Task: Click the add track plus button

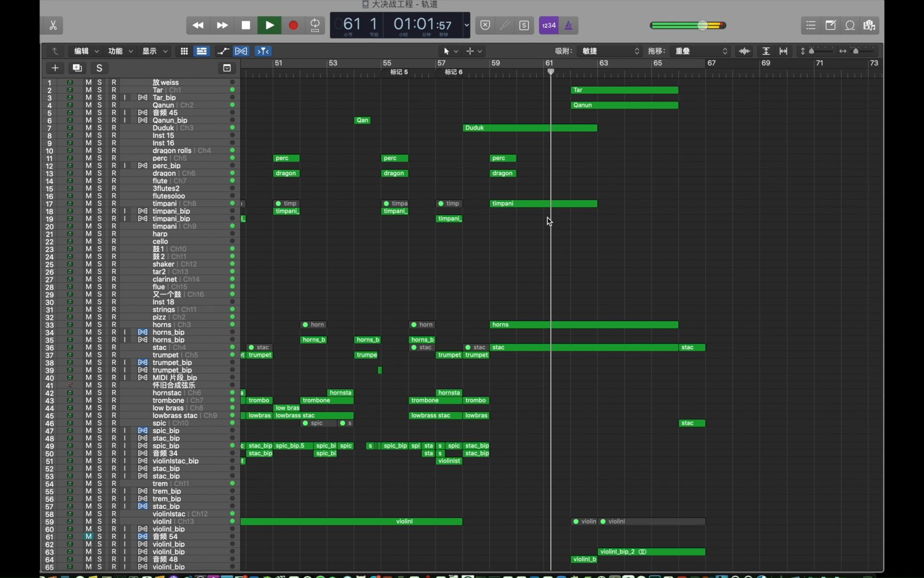Action: tap(55, 68)
